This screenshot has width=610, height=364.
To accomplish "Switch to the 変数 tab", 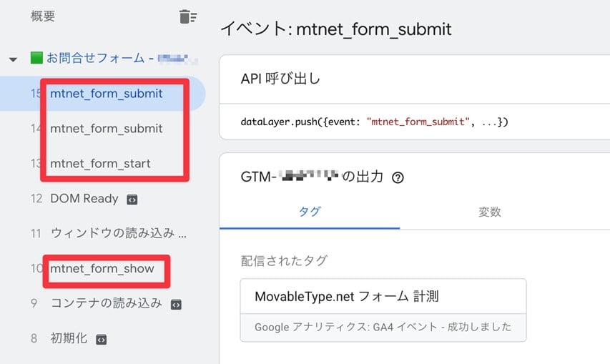I will click(x=490, y=212).
